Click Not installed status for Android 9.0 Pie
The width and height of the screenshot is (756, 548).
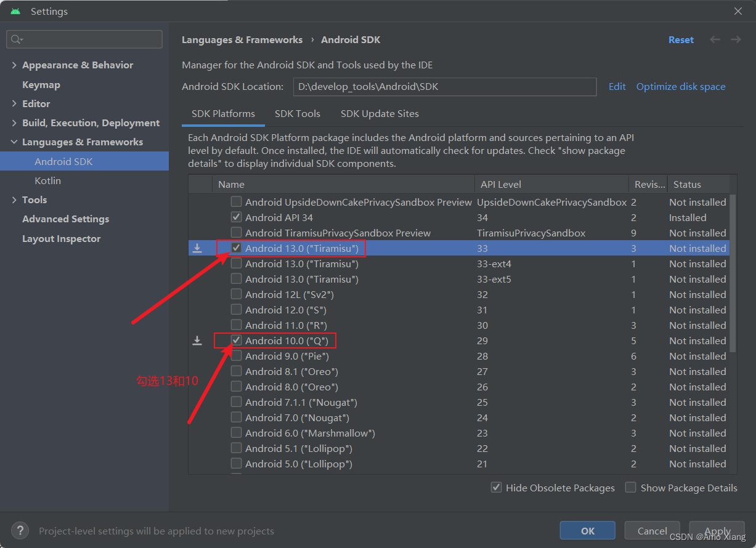697,356
